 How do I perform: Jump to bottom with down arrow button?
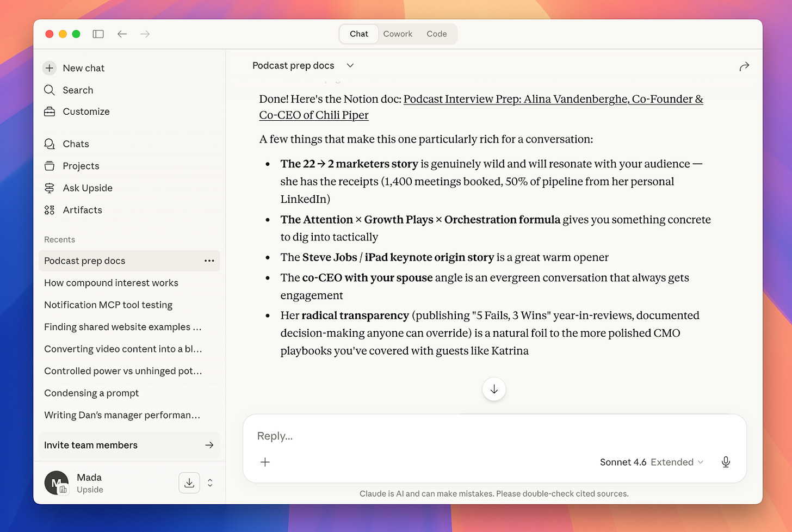(494, 389)
